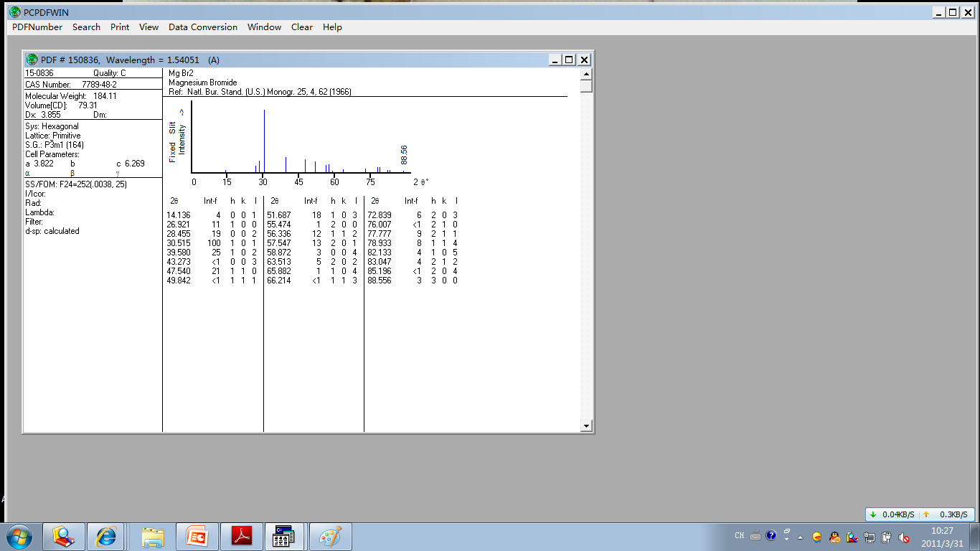
Task: Click the scroll up arrow in PDF card
Action: 586,74
